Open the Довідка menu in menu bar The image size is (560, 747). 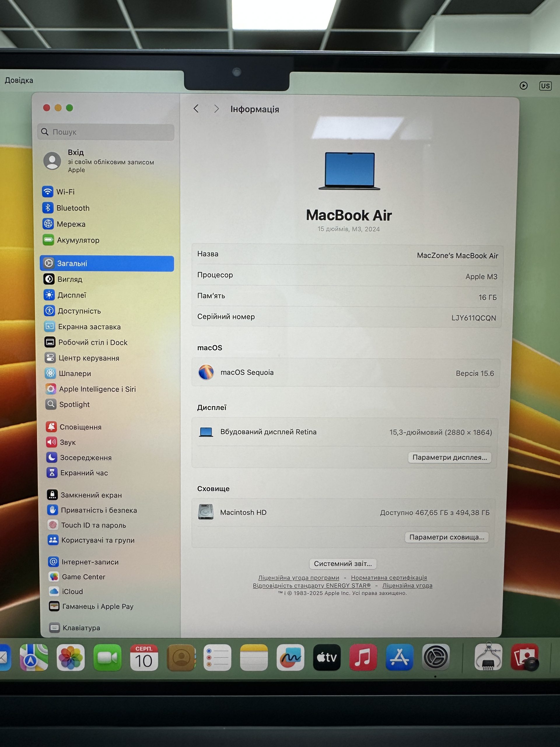click(x=19, y=80)
